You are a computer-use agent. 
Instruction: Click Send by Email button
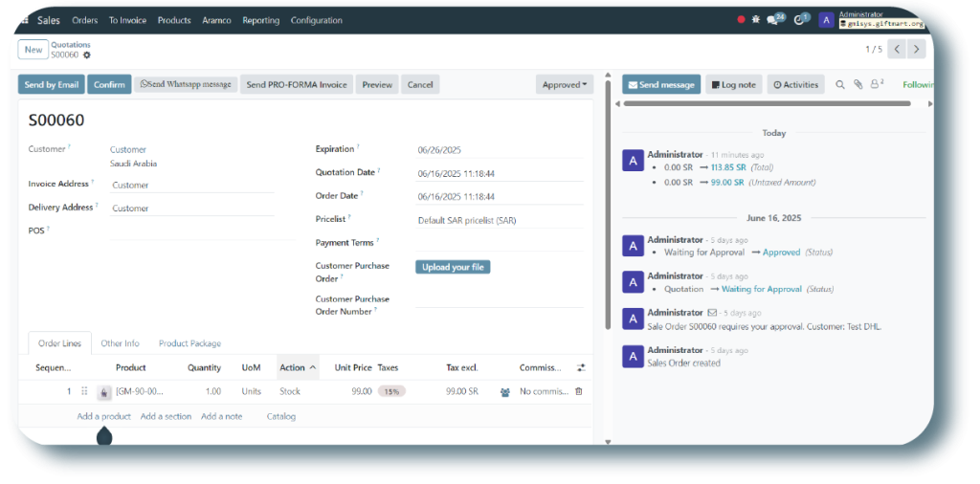[x=52, y=84]
